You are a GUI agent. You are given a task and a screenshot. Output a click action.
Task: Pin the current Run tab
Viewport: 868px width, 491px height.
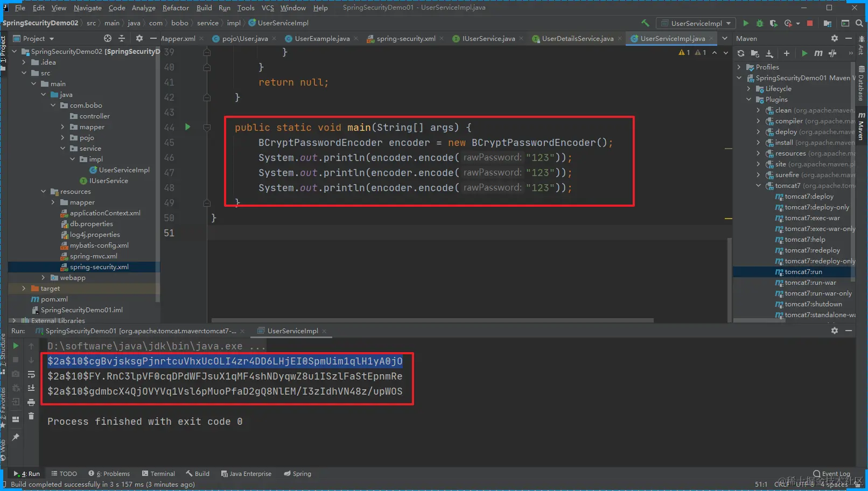coord(16,437)
